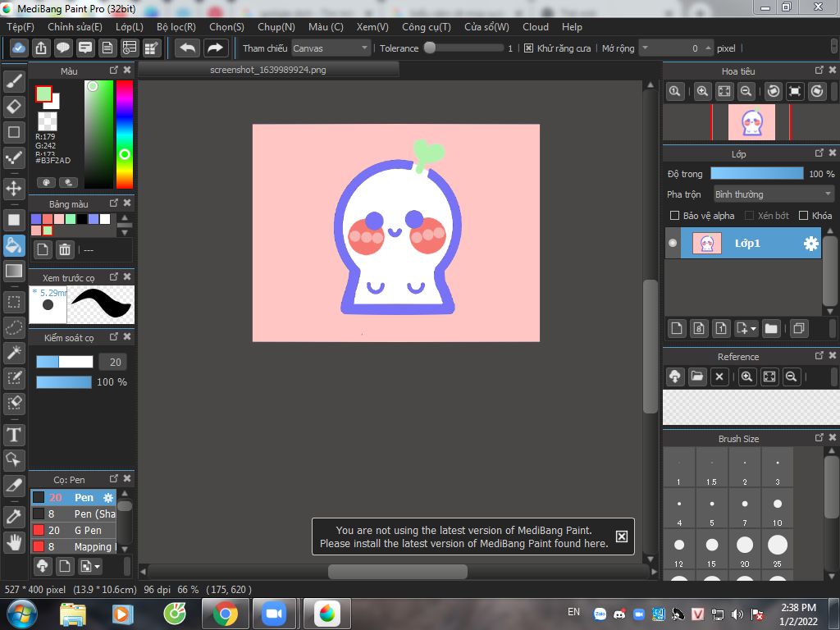Image resolution: width=840 pixels, height=630 pixels.
Task: Toggle the Khử răng cưa checkbox
Action: [x=528, y=48]
